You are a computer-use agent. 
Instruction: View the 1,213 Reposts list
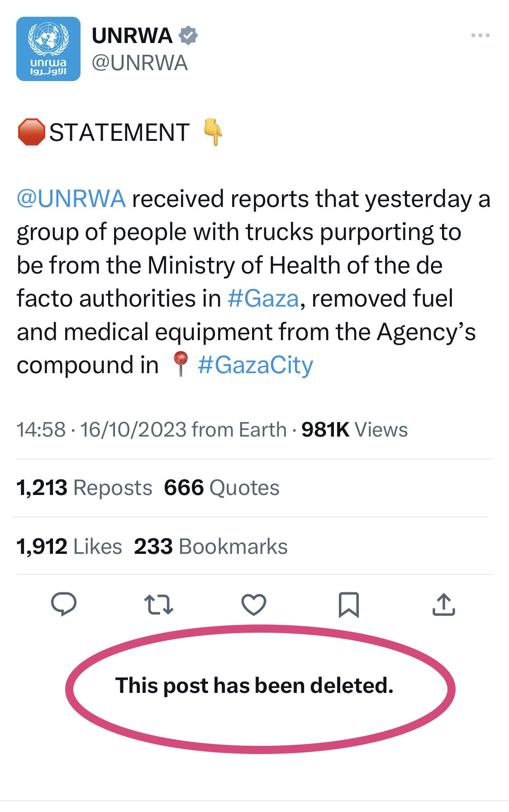pyautogui.click(x=85, y=488)
